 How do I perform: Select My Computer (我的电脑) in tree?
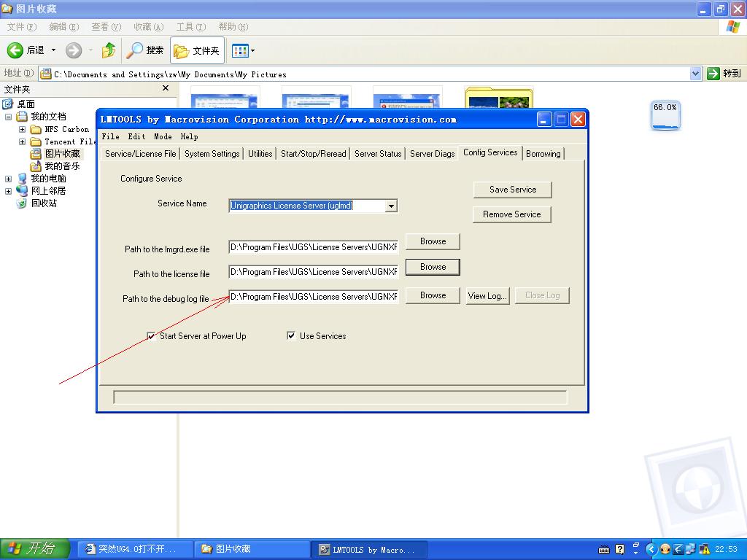tap(48, 178)
